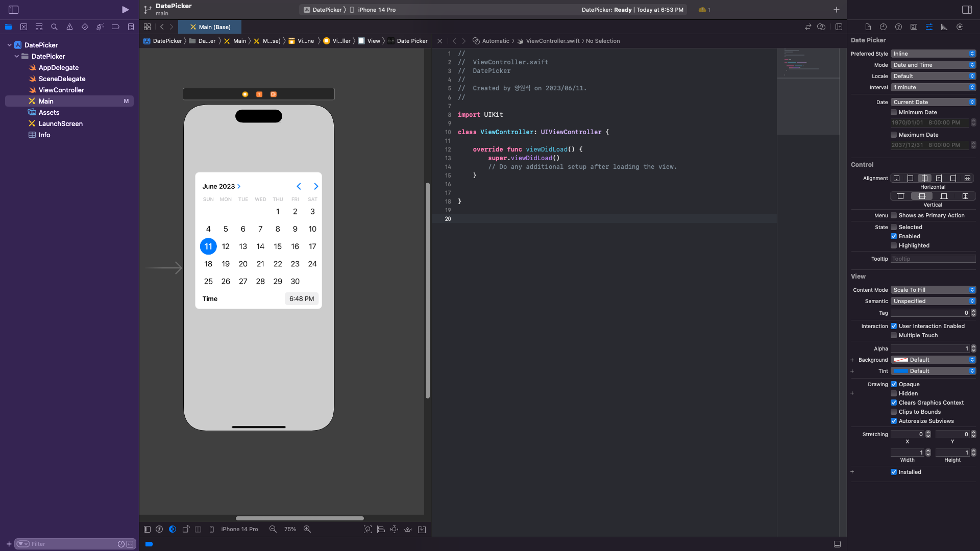980x551 pixels.
Task: Click the next month arrow in calendar
Action: coord(316,187)
